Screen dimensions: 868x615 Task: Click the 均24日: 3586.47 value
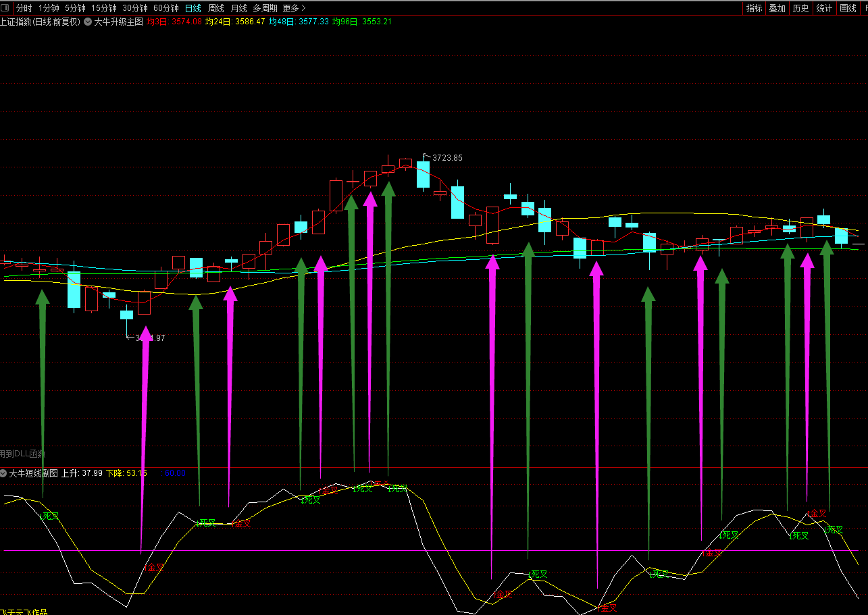point(235,22)
